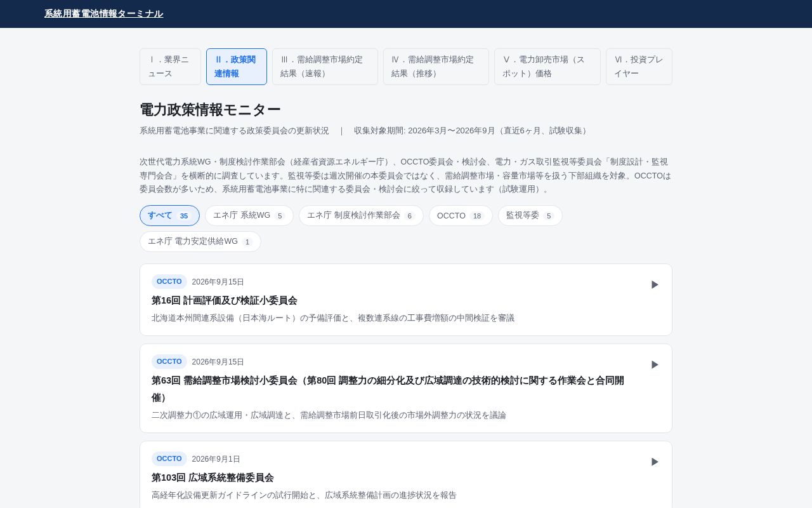
Task: Click the 高経年化設備更新ガイドライン summary text
Action: (304, 495)
